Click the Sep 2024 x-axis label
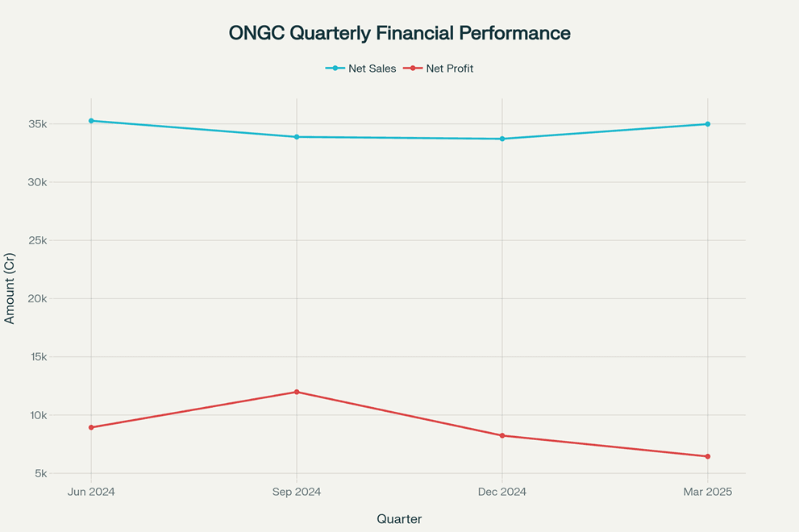 click(297, 491)
